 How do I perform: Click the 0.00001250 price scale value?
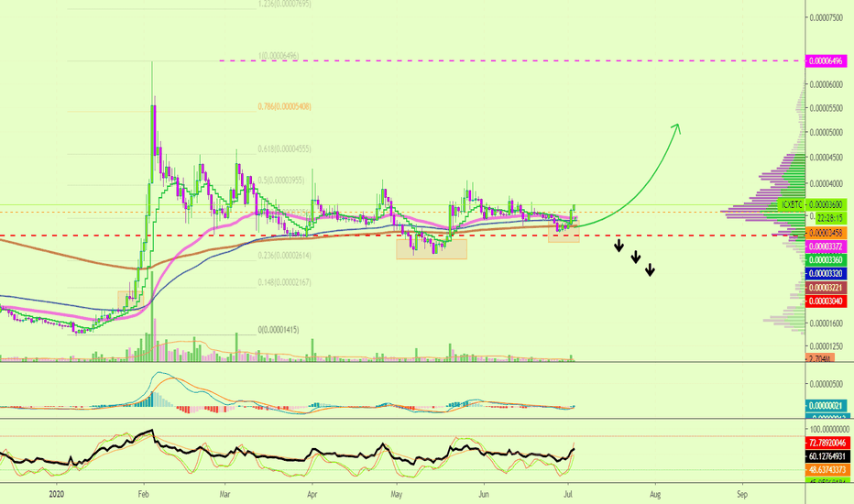point(826,346)
